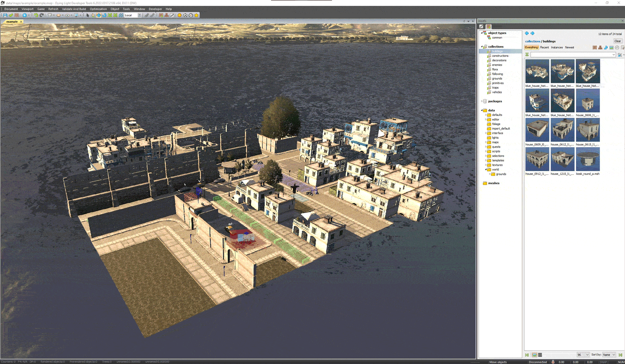
Task: Switch to Everything filter in Assets
Action: [531, 48]
